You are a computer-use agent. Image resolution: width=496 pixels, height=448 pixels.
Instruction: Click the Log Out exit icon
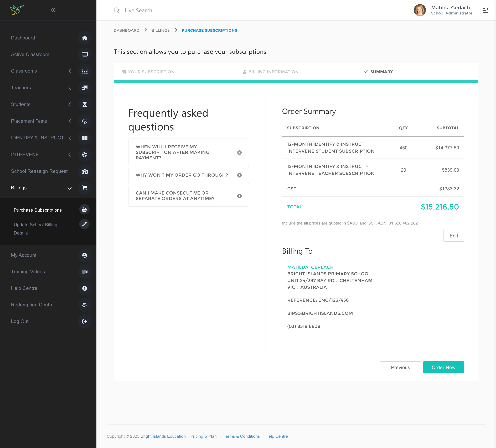point(84,321)
